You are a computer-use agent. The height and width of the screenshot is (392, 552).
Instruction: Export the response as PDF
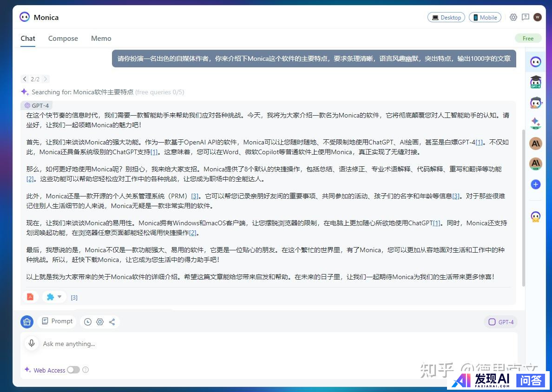[30, 297]
